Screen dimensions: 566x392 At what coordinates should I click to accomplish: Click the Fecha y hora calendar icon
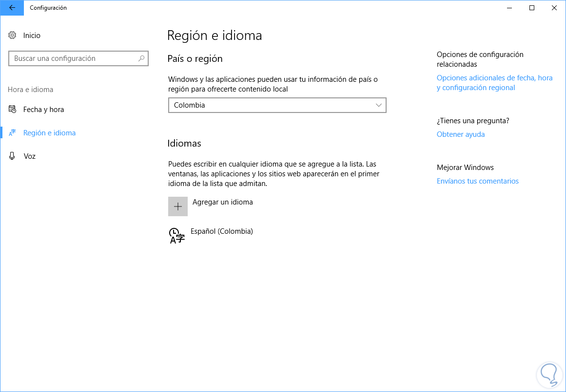coord(12,109)
